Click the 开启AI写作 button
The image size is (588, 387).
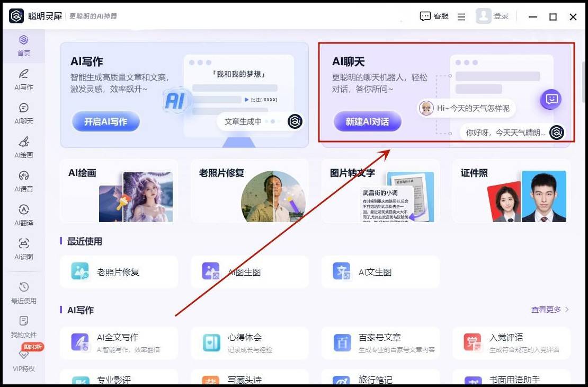(105, 121)
